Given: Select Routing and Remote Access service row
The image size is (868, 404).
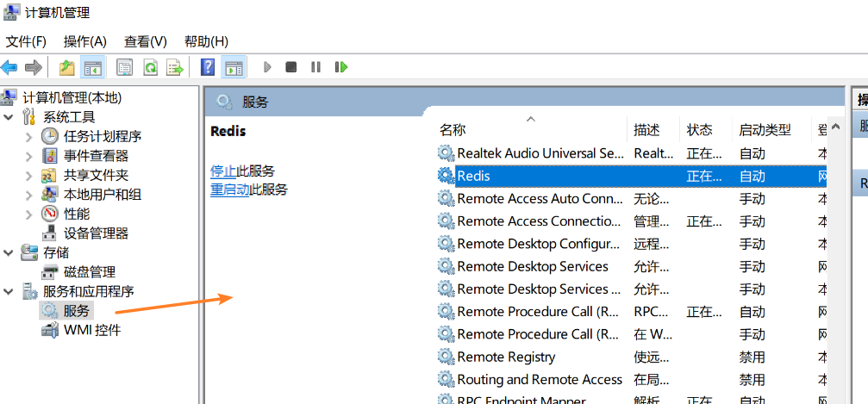Looking at the screenshot, I should pyautogui.click(x=632, y=380).
